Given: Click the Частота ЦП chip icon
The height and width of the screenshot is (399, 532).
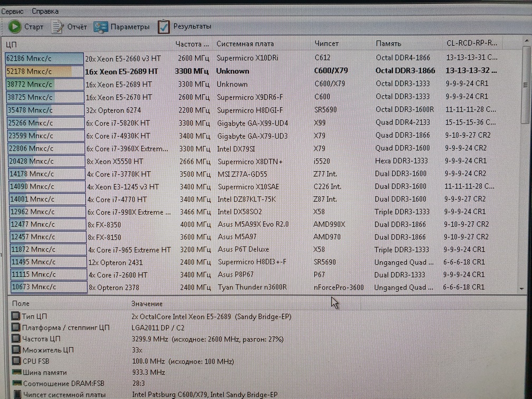Looking at the screenshot, I should (x=16, y=339).
